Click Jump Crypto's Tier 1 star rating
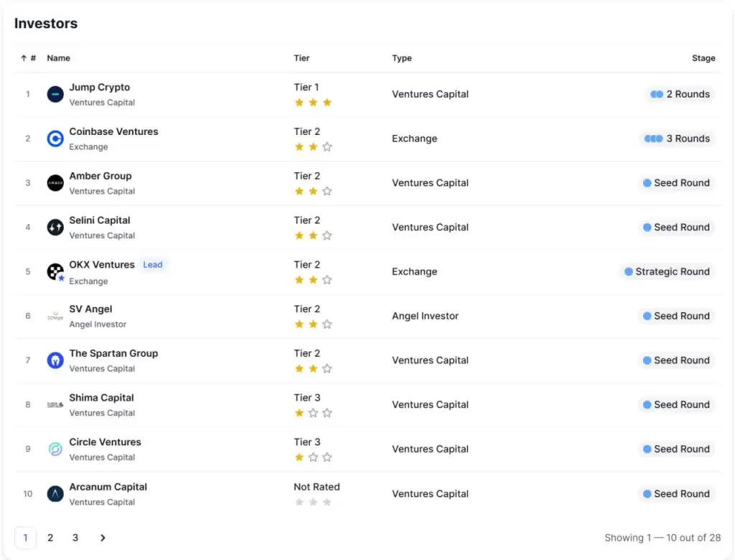Image resolution: width=735 pixels, height=560 pixels. click(x=313, y=103)
